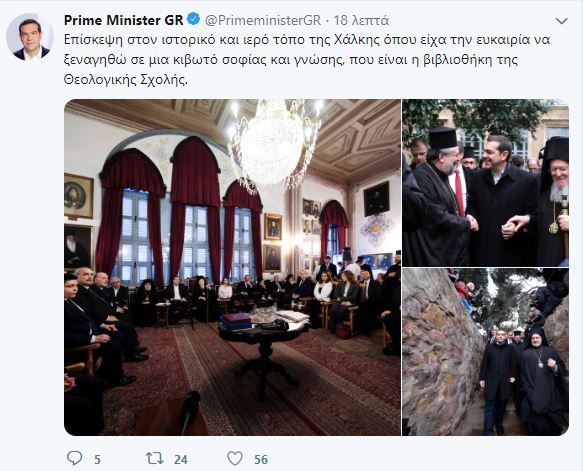Open the Prime Minister GR profile avatar
The image size is (583, 471).
pyautogui.click(x=30, y=37)
